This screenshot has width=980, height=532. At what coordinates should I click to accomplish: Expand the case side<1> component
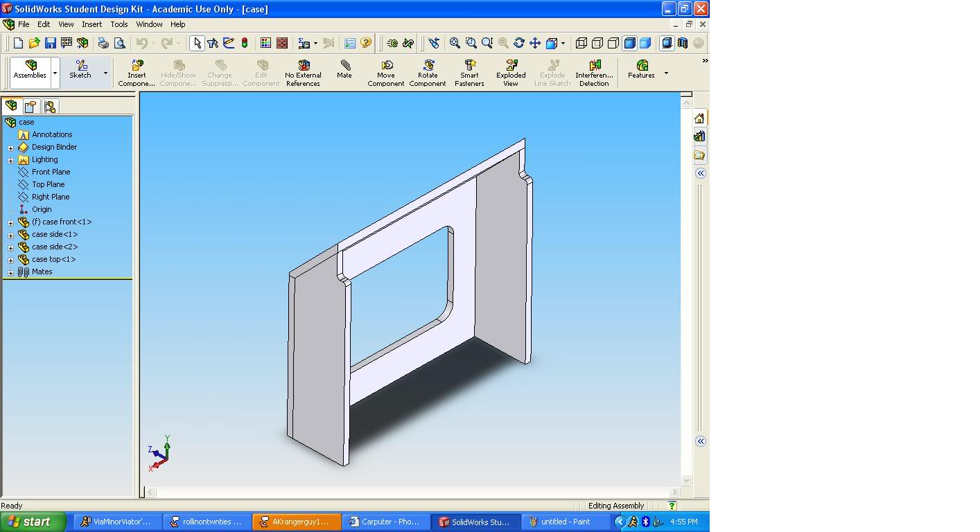point(10,234)
